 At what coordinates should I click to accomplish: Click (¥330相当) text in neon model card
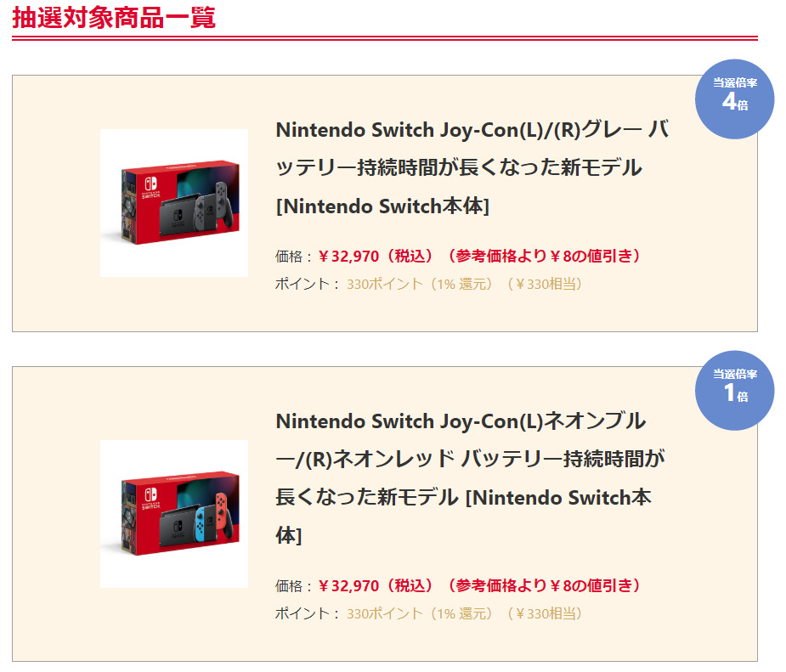[x=545, y=613]
